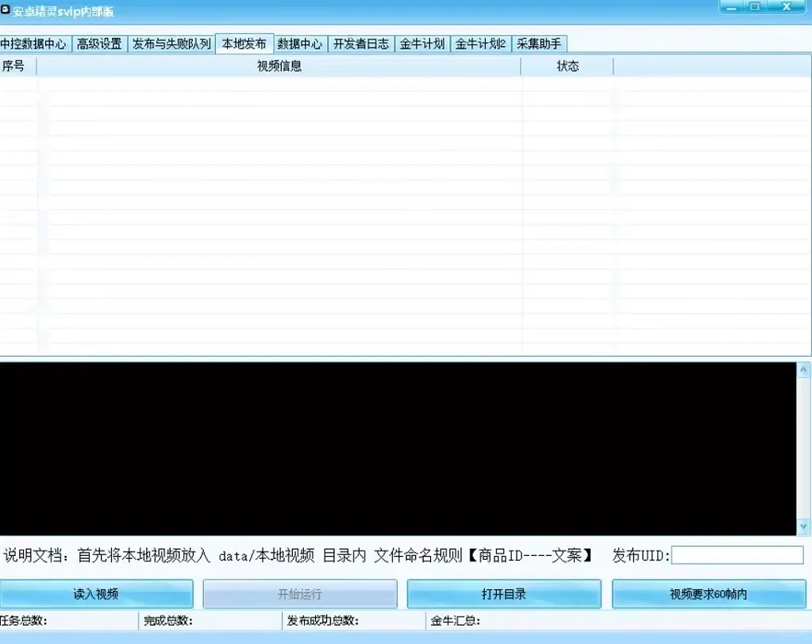Click the 视频信息 column header
Screen dimensions: 812x644
[x=279, y=67]
